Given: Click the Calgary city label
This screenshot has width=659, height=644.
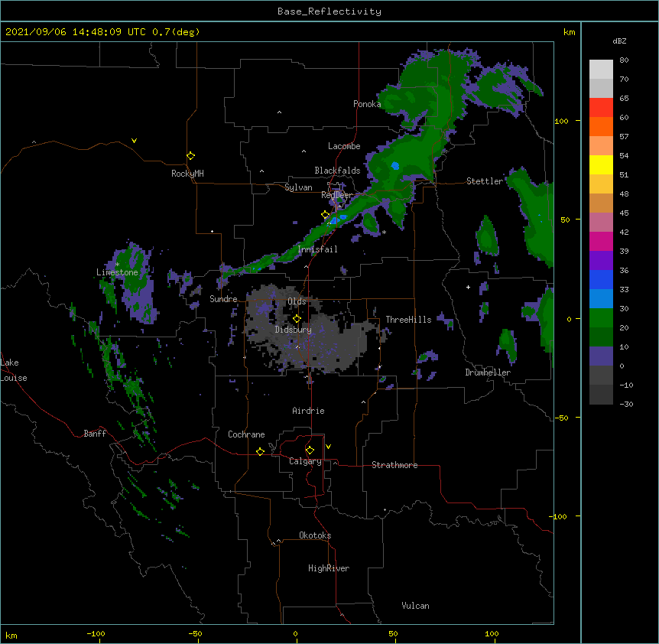Looking at the screenshot, I should click(306, 461).
